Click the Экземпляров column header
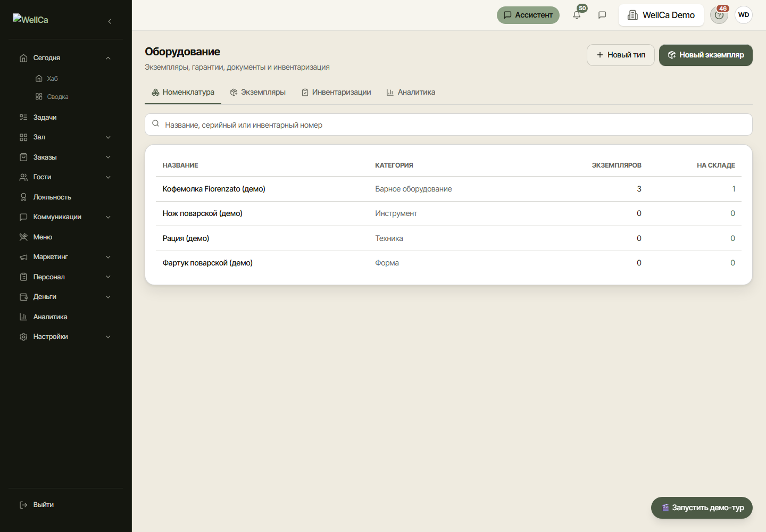The width and height of the screenshot is (766, 532). point(617,165)
